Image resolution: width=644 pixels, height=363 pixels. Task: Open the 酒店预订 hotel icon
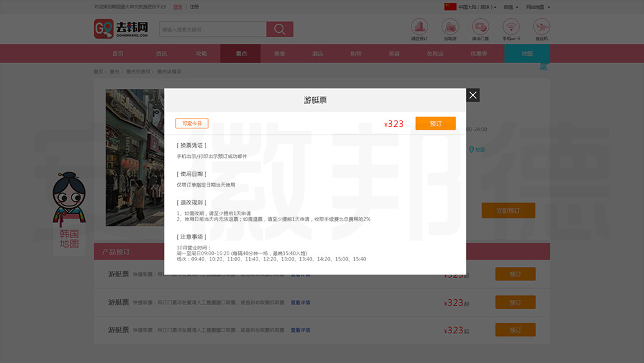[x=419, y=27]
